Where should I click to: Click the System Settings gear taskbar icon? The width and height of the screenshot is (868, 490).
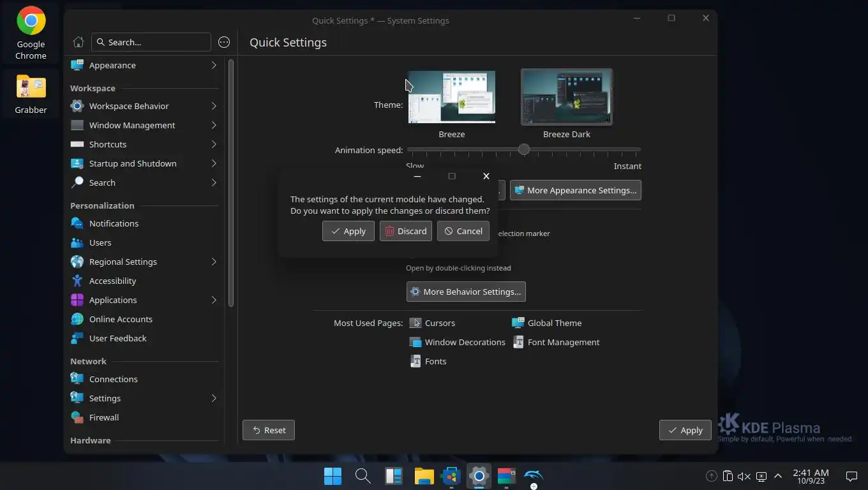479,476
